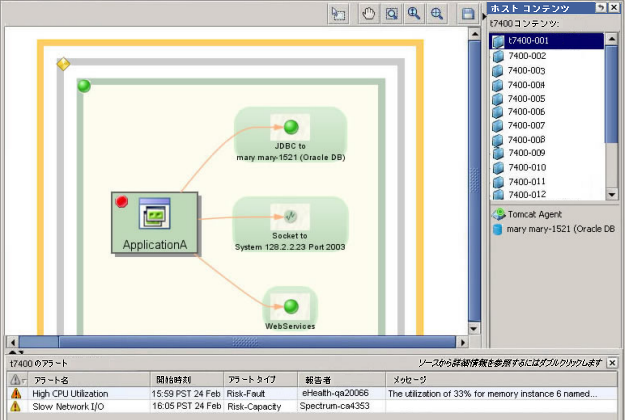This screenshot has height=420, width=625.
Task: Click 16:05 PST 24 Feb start time
Action: click(x=186, y=406)
